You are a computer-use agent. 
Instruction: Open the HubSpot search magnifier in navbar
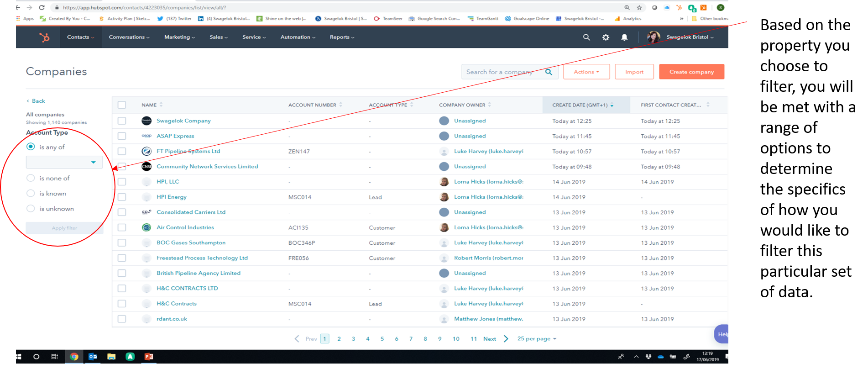(586, 37)
